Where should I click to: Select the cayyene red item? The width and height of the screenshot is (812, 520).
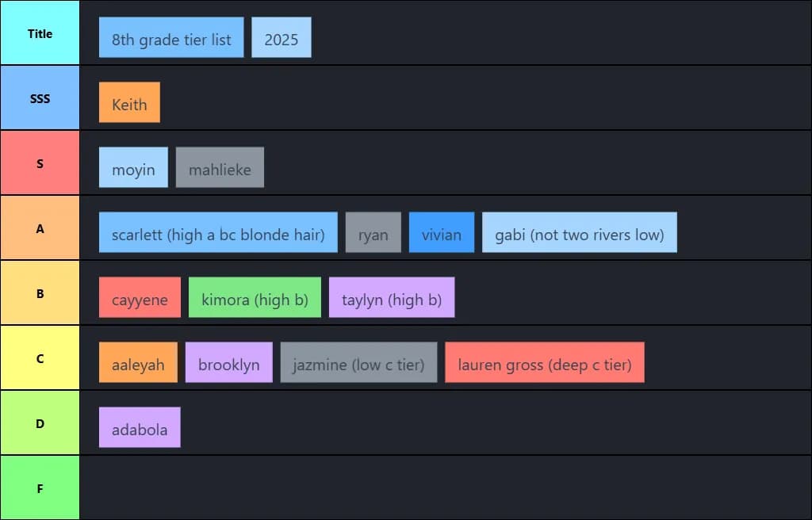(x=140, y=298)
